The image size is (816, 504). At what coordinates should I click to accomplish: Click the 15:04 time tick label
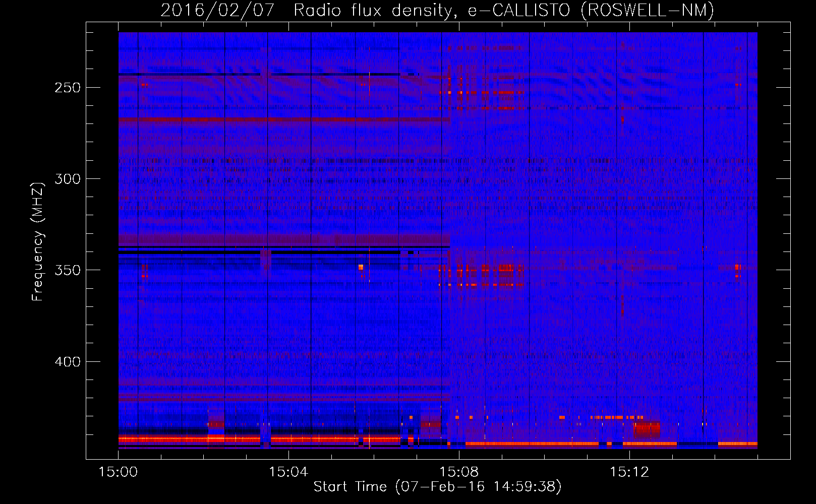pyautogui.click(x=288, y=472)
